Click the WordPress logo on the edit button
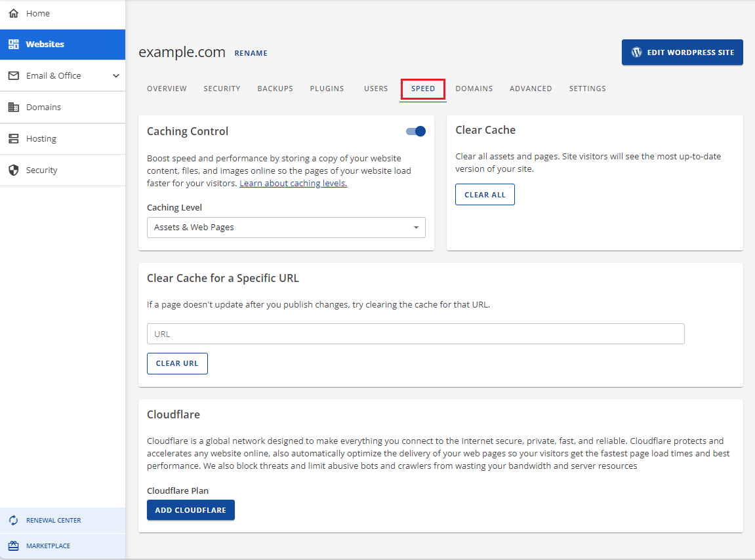The width and height of the screenshot is (755, 560). 636,52
